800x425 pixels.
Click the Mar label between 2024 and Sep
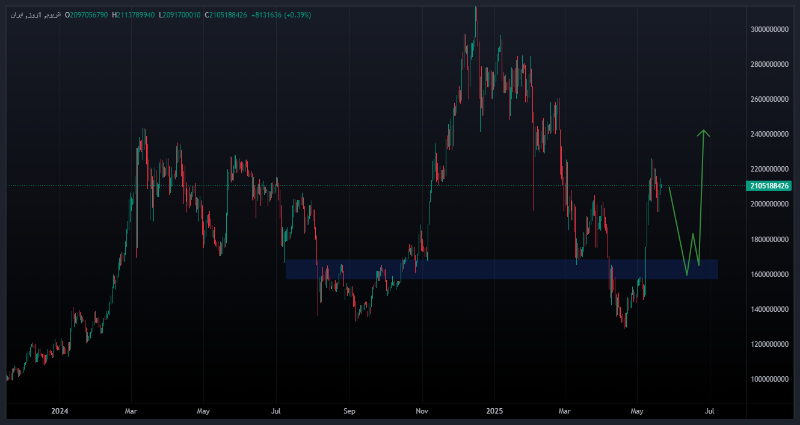click(132, 411)
